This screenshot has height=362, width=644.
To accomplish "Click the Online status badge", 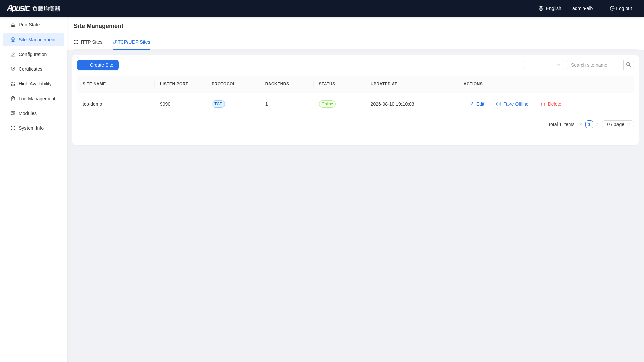I will 327,104.
